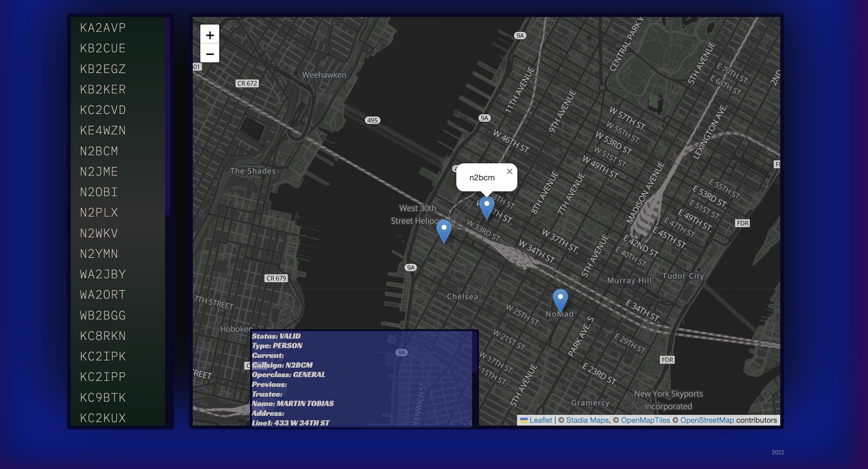
Task: Open the Leaflet attribution link
Action: coord(541,420)
